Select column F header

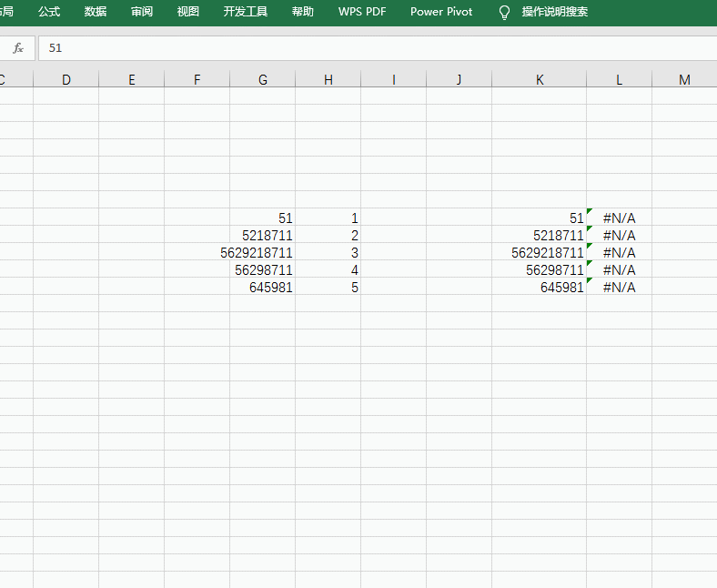coord(197,79)
